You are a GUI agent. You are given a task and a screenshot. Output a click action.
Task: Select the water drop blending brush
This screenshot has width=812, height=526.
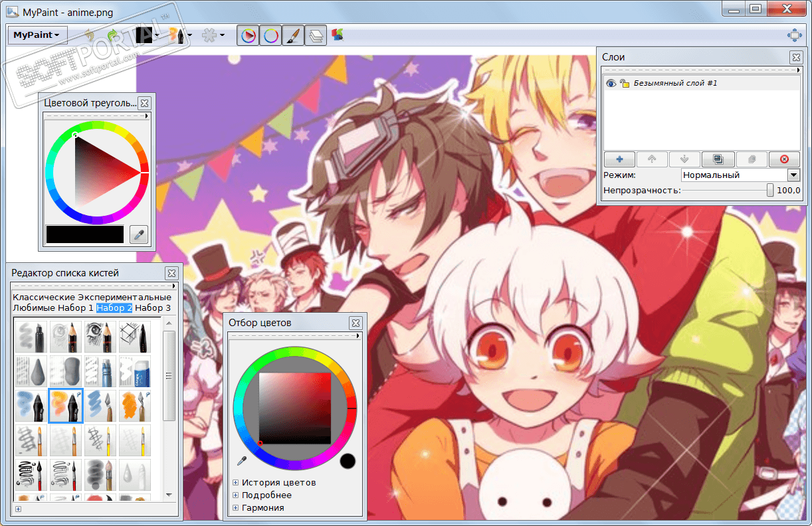tap(134, 475)
